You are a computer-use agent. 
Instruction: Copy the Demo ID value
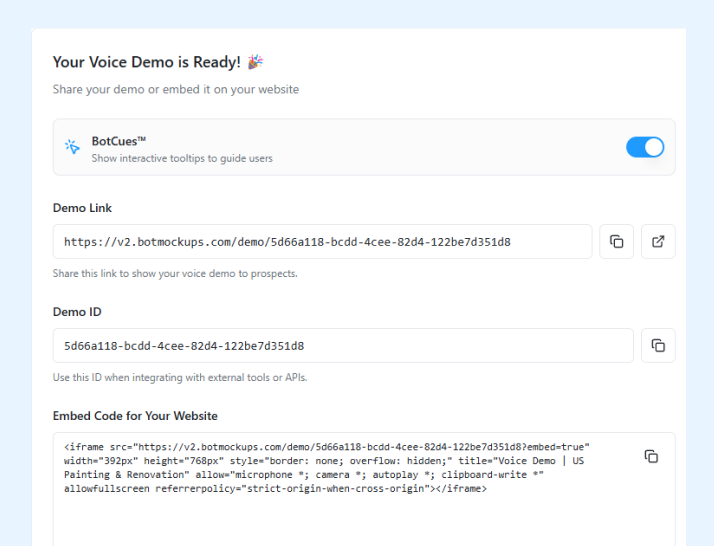coord(658,346)
